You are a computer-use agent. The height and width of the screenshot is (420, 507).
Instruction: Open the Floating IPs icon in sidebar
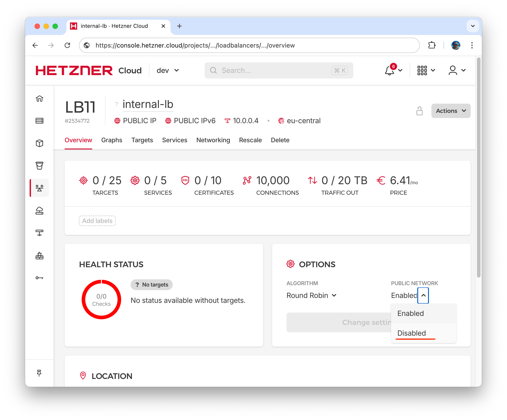pyautogui.click(x=39, y=211)
